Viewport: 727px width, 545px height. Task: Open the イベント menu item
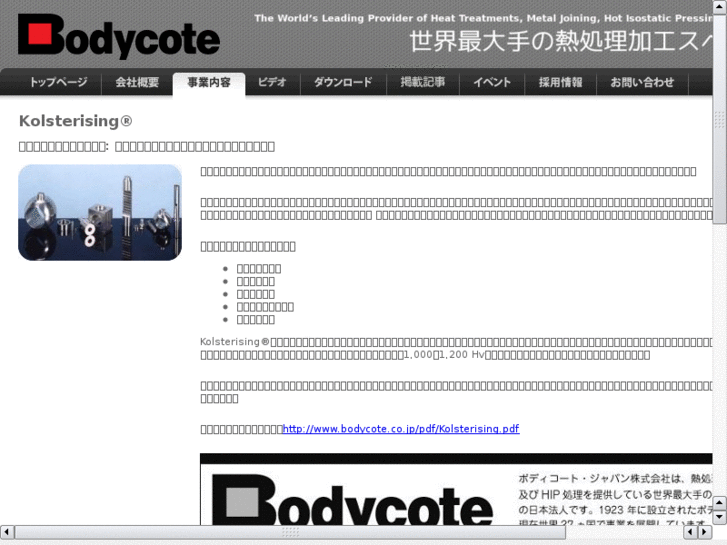[x=492, y=83]
